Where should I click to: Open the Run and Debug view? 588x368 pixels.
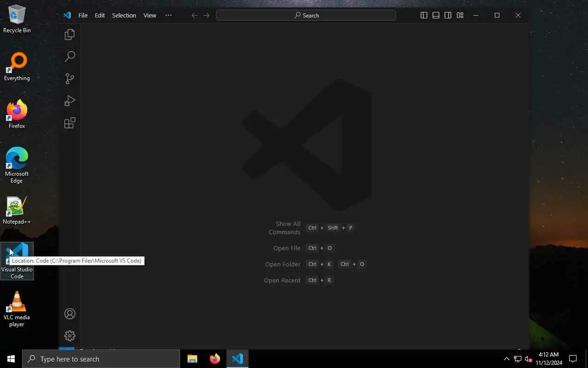(x=70, y=101)
